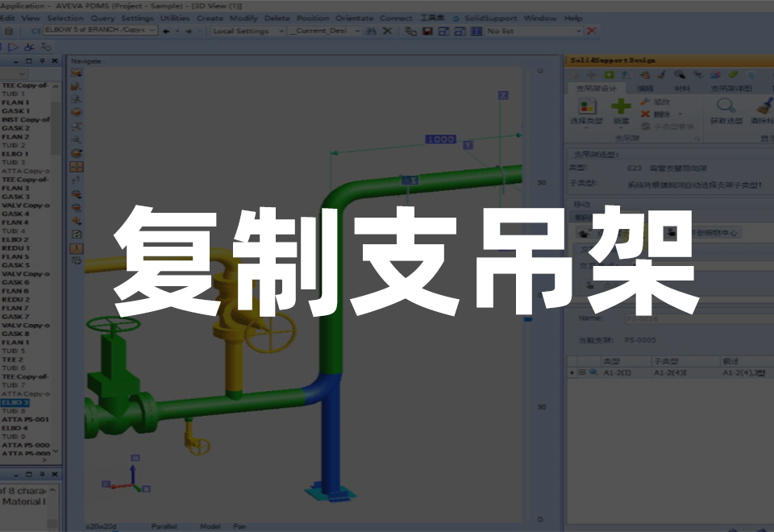Image resolution: width=774 pixels, height=532 pixels.
Task: Select ATTA PS-001 in the explorer tree
Action: [25, 419]
